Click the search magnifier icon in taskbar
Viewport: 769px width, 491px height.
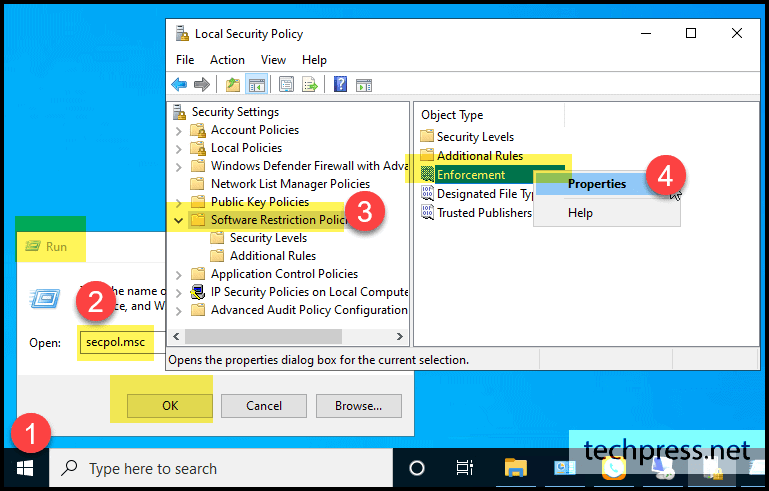click(x=69, y=467)
